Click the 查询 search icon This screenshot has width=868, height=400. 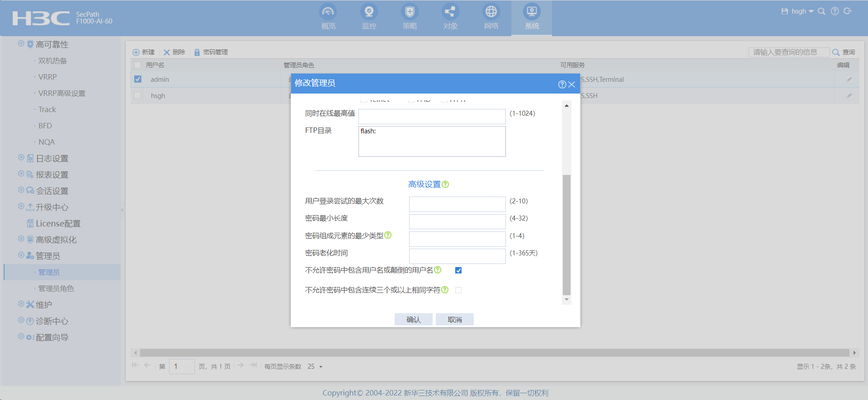836,52
